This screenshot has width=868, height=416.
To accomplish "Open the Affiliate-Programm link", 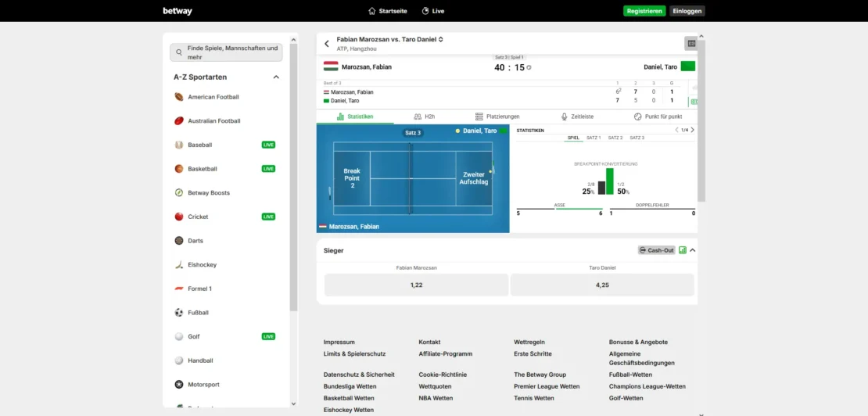I will click(445, 353).
